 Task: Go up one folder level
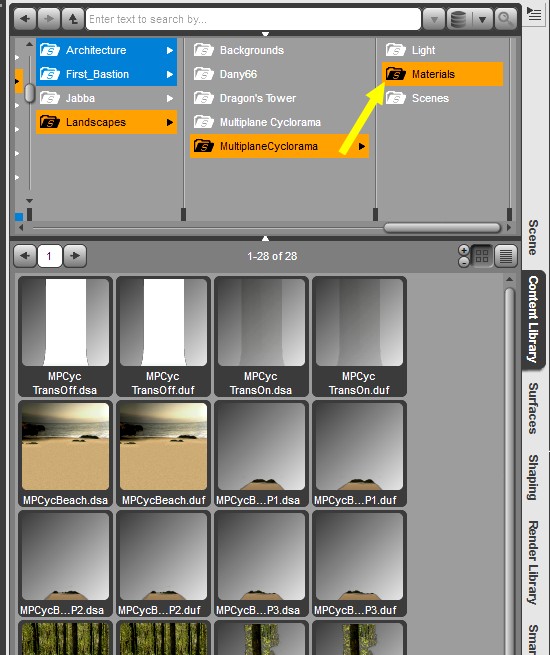73,19
